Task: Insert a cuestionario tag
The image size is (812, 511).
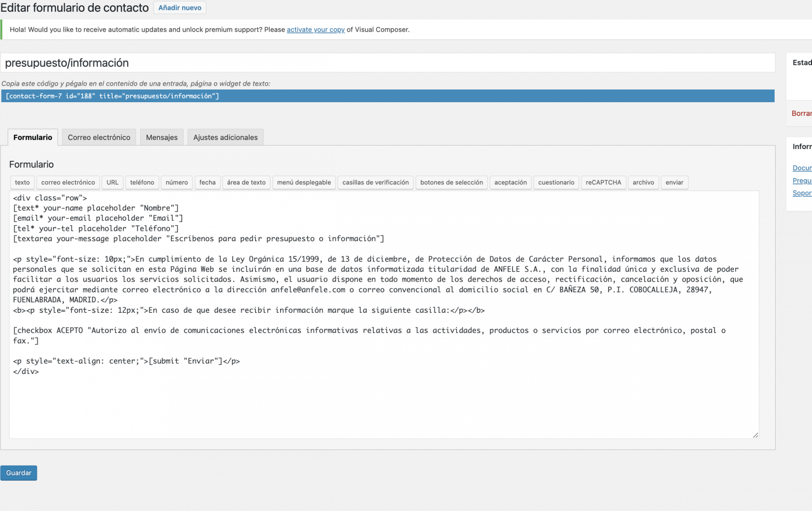Action: [x=556, y=182]
